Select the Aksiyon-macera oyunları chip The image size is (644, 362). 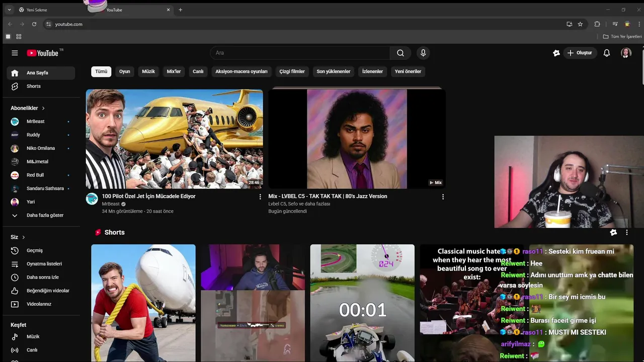[242, 71]
